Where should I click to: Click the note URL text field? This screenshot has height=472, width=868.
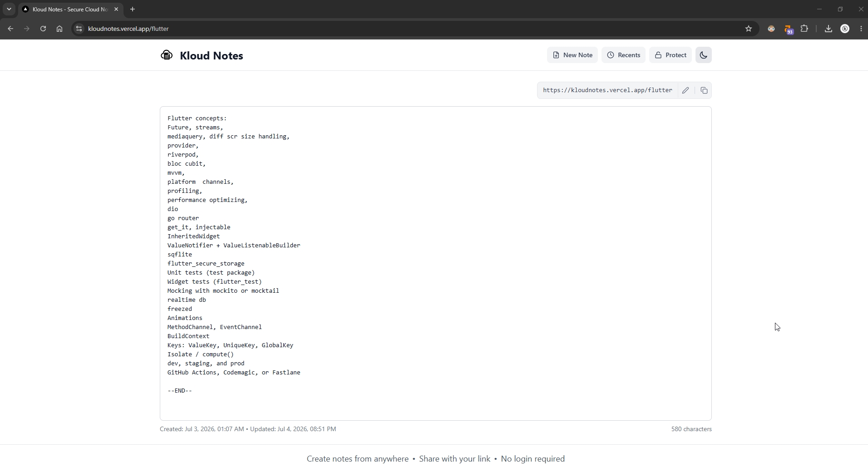tap(607, 90)
